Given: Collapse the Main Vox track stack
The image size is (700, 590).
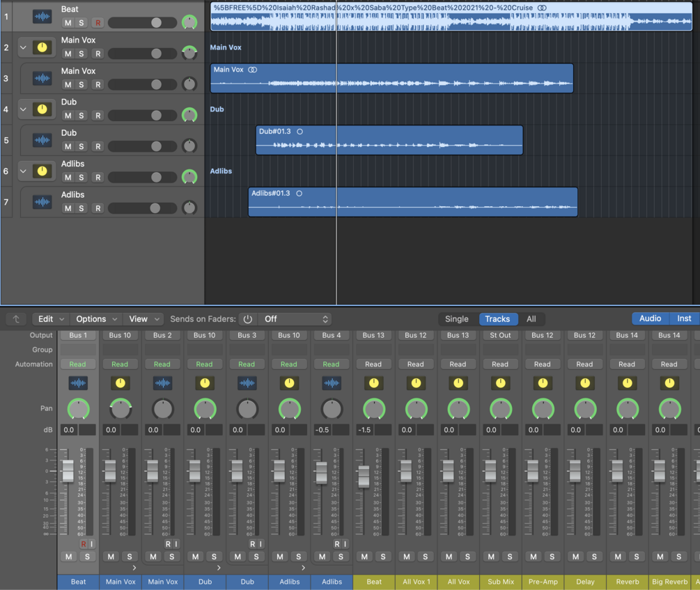Looking at the screenshot, I should pyautogui.click(x=23, y=47).
